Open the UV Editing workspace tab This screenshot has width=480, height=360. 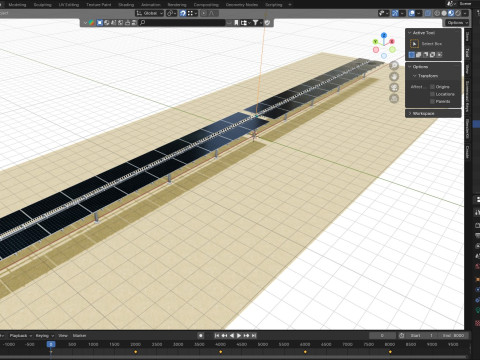click(x=69, y=5)
